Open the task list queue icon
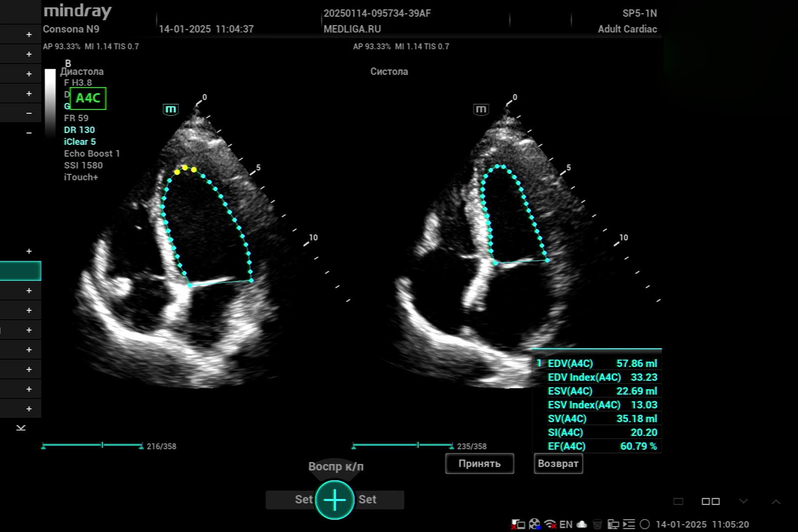The width and height of the screenshot is (798, 532). 629,524
